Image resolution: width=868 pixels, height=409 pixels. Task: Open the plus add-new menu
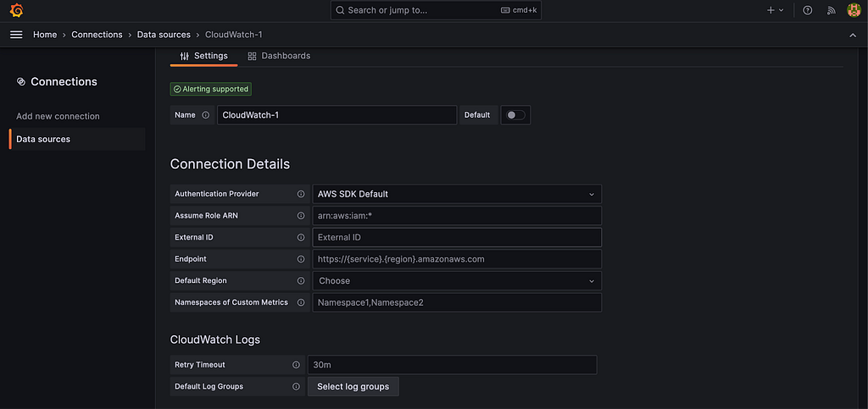[x=775, y=10]
